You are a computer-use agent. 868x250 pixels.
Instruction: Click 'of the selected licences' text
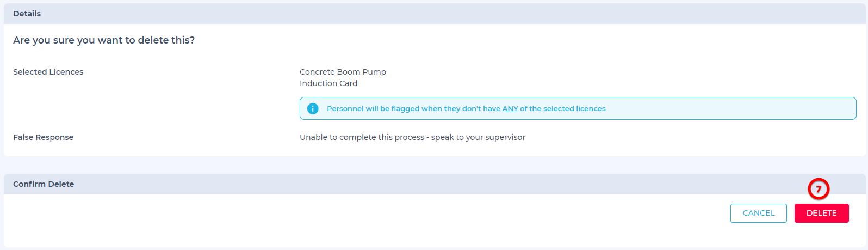click(563, 109)
